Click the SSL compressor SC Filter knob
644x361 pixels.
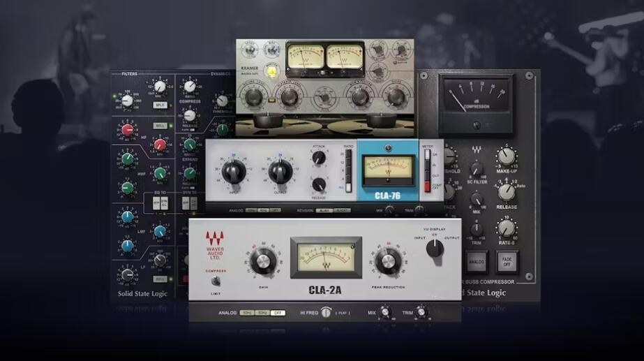[x=477, y=169]
